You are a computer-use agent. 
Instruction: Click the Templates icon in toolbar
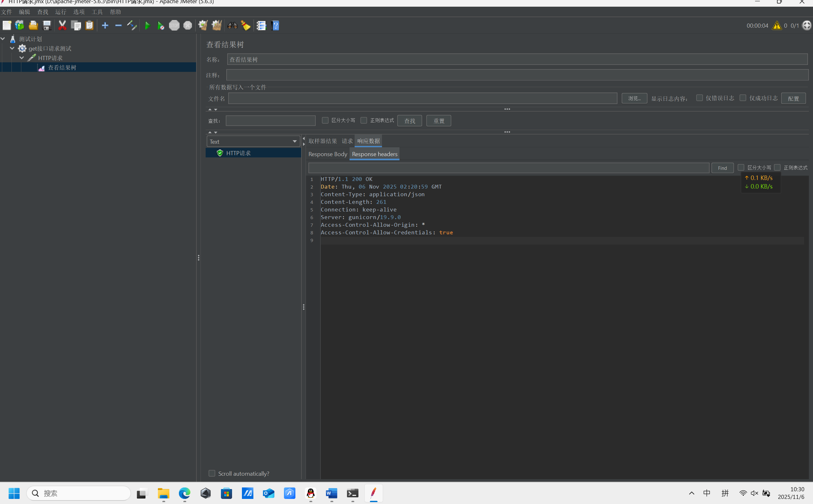(20, 26)
